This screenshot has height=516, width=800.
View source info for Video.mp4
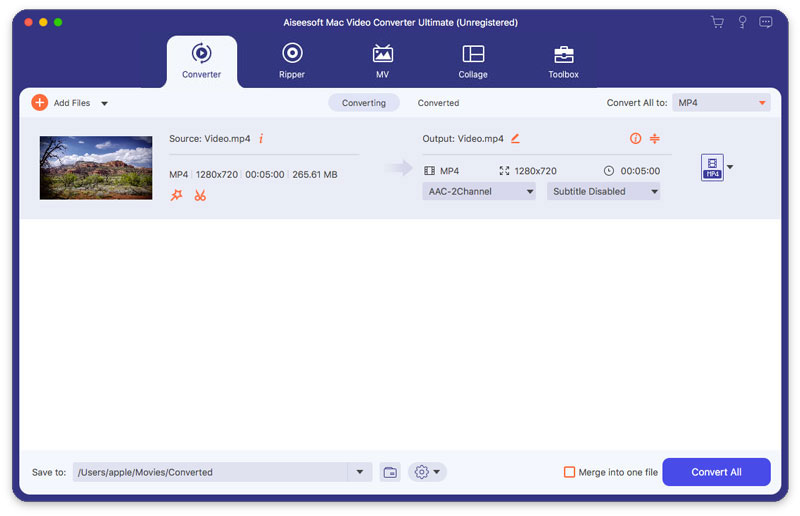tap(261, 138)
